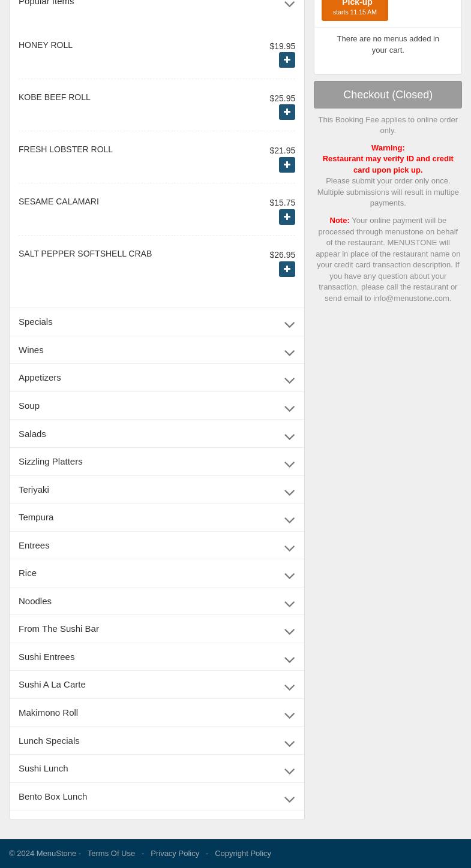Image resolution: width=471 pixels, height=868 pixels.
Task: Click the Makimono Roll chevron arrow
Action: click(x=289, y=715)
